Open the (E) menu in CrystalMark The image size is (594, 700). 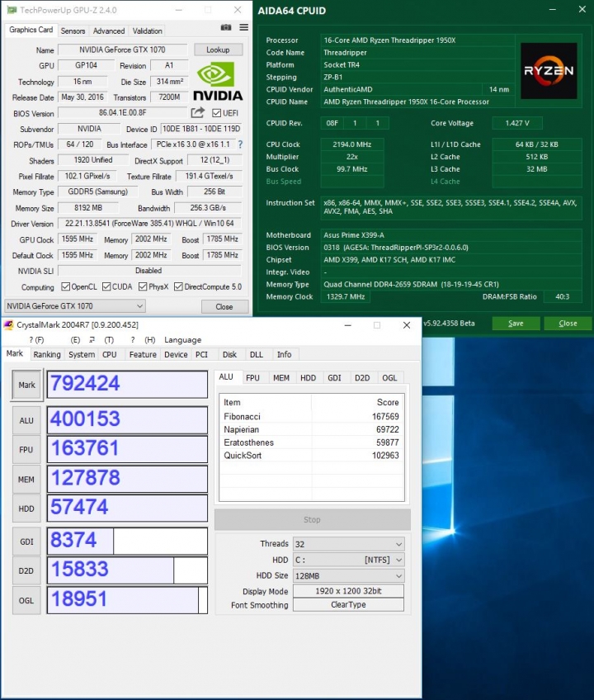tap(75, 340)
